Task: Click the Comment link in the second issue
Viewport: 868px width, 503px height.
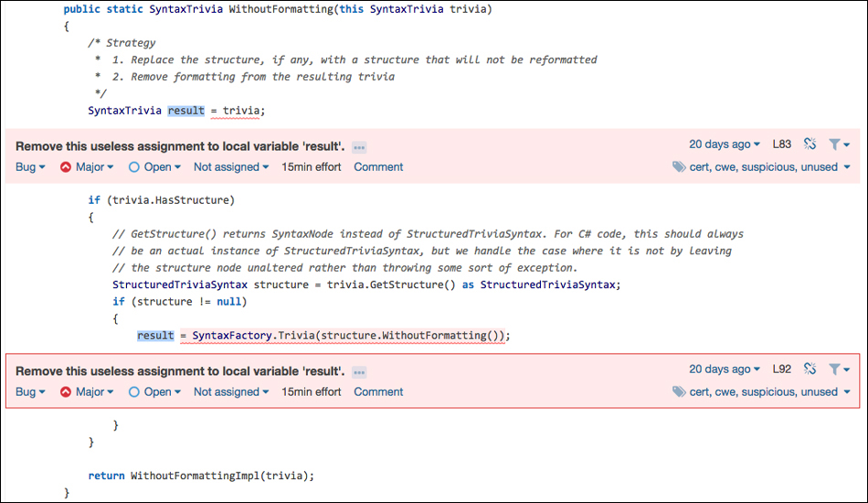Action: coord(378,391)
